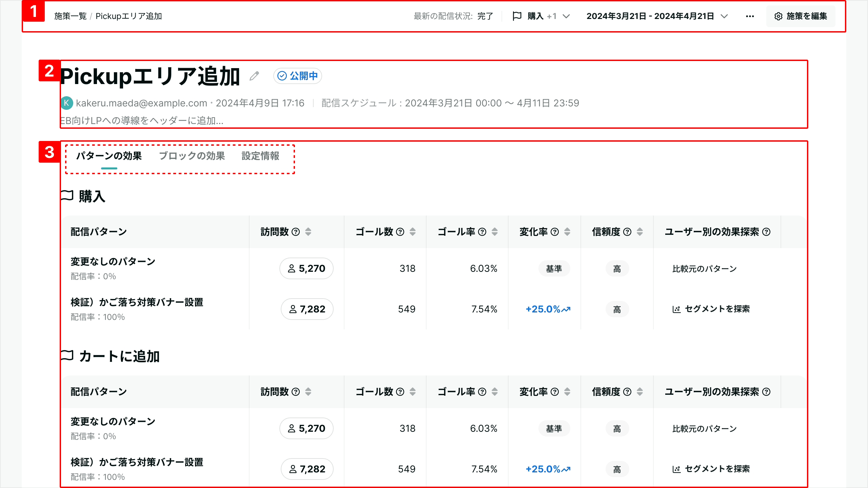Sort by 信頼度 in カートに追加 table
Screen dimensions: 868x488
640,392
